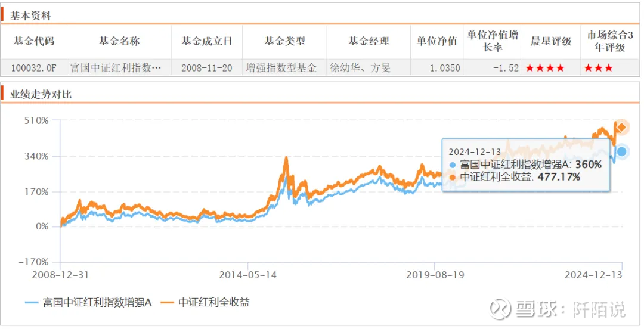
Task: Click 业绩走势对比 section title
Action: point(41,94)
